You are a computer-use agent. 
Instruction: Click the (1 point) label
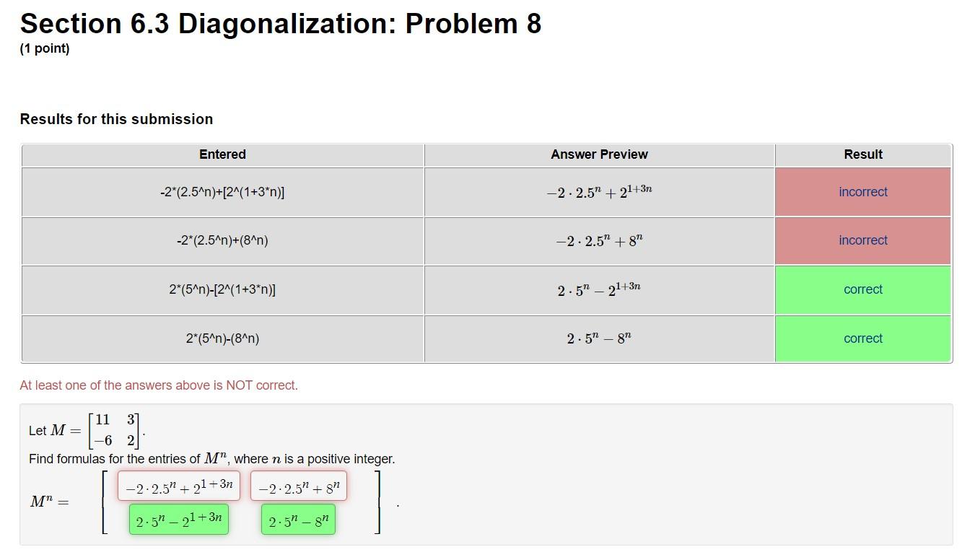coord(45,48)
